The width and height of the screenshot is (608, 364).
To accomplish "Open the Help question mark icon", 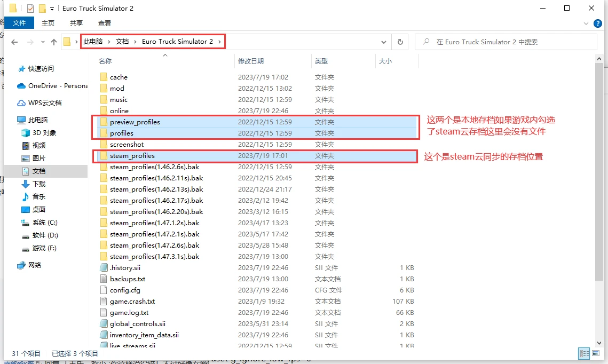I will coord(597,23).
